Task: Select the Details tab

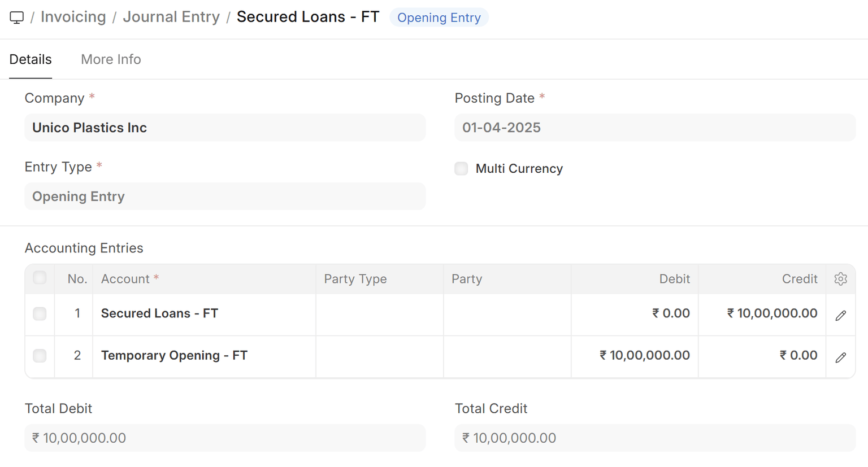Action: 31,59
